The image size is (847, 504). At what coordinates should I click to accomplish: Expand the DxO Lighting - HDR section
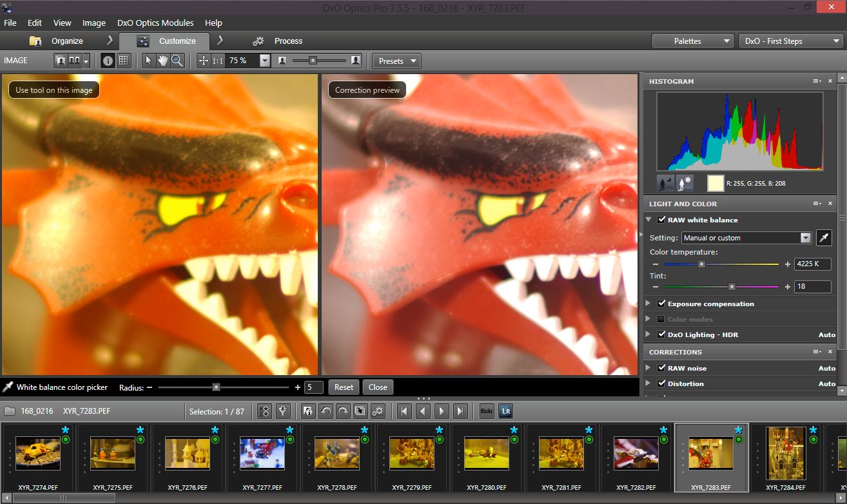click(x=648, y=334)
